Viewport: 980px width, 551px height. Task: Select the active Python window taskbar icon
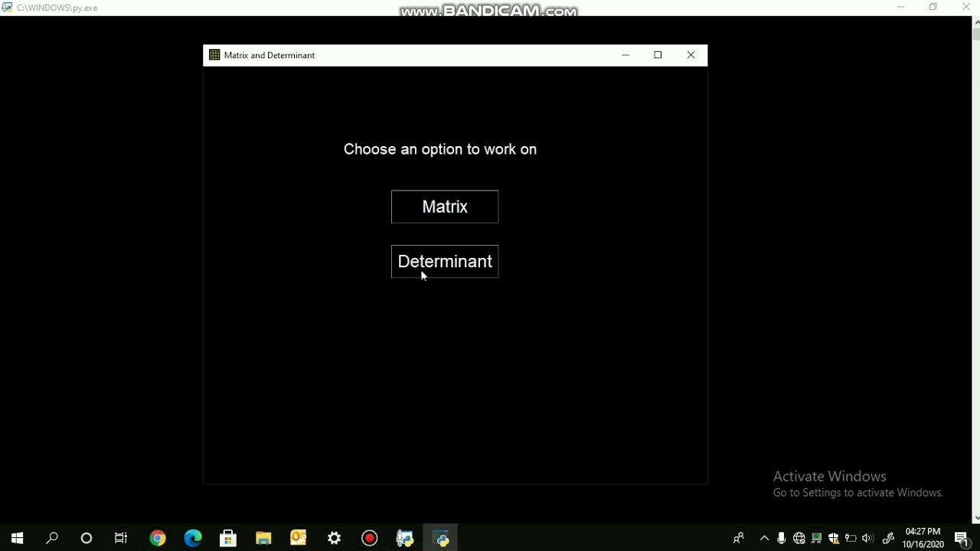(441, 538)
